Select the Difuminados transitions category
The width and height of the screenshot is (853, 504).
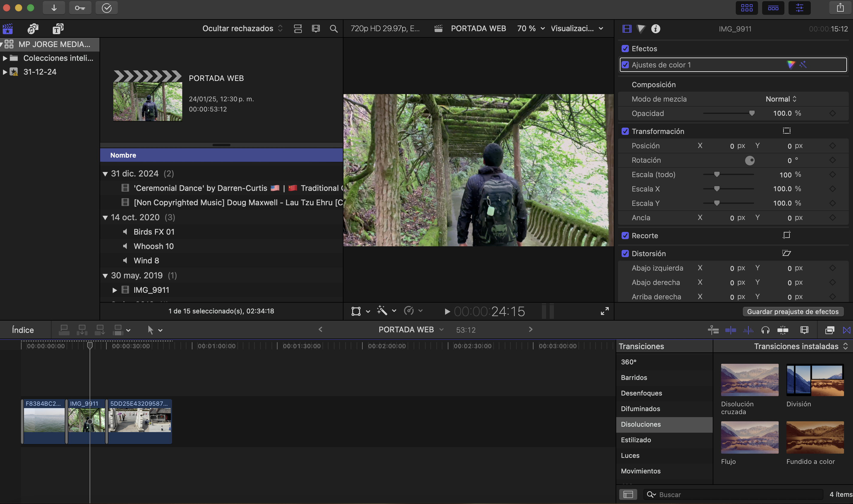point(640,409)
